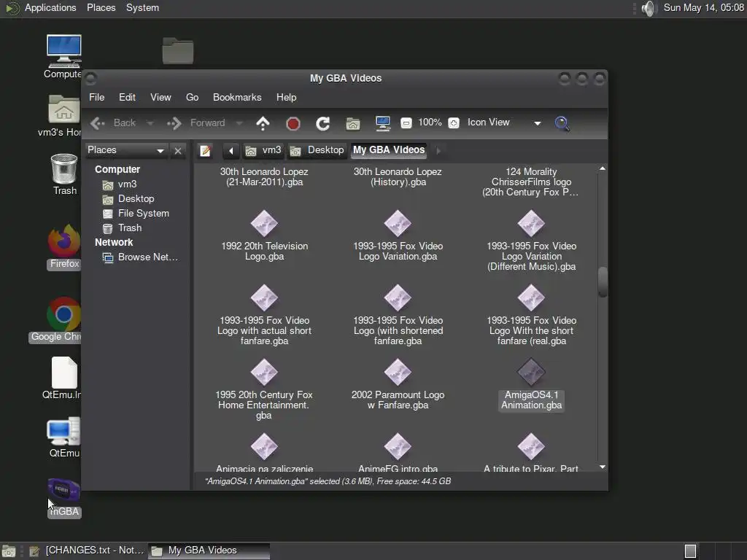Close the Places sidebar
The image size is (747, 560).
click(178, 151)
